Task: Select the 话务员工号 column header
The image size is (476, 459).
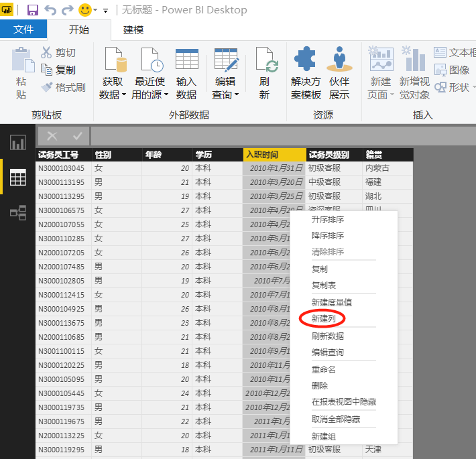Action: click(64, 155)
